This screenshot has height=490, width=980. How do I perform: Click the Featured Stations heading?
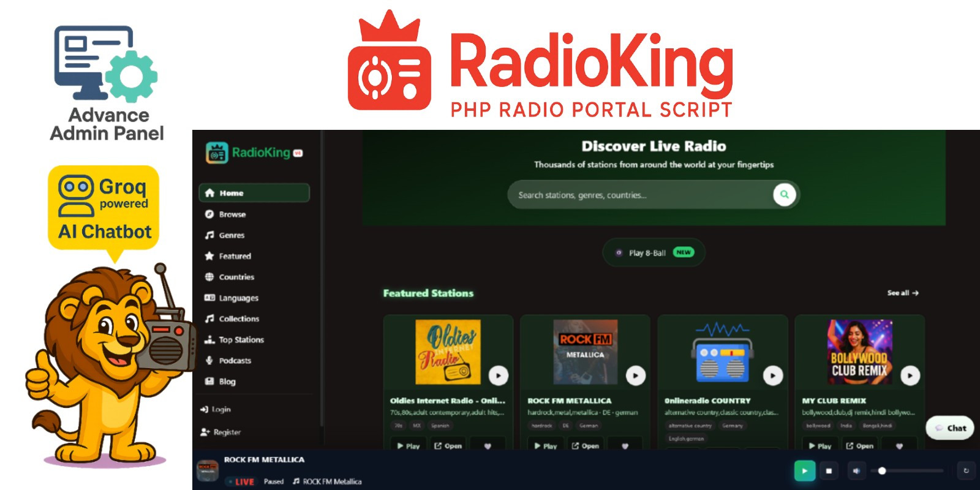pos(428,293)
